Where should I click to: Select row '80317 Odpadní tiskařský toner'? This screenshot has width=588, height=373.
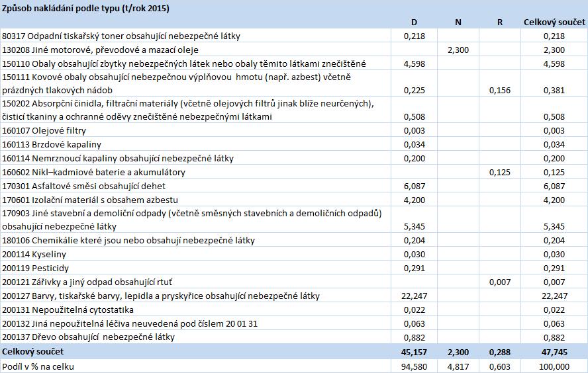[294, 36]
